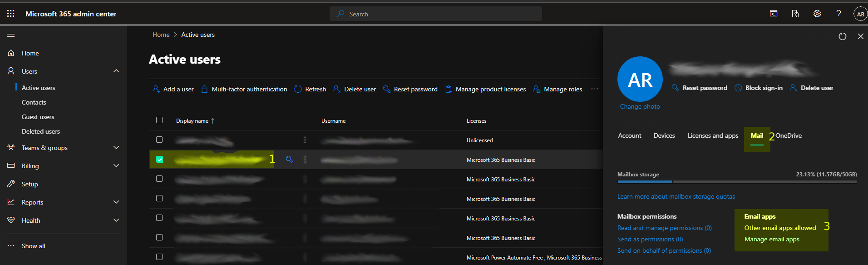Screen dimensions: 868x265
Task: Click the Billing card icon
Action: [11, 165]
